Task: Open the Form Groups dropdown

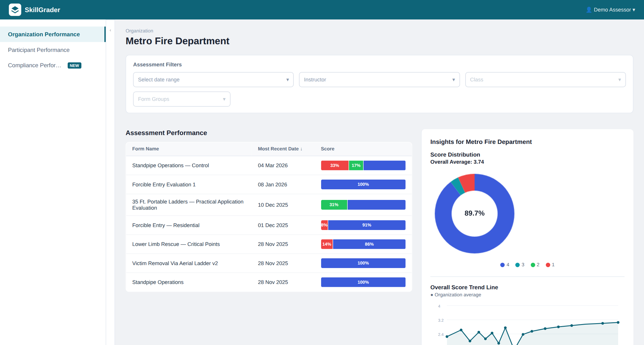Action: pos(181,99)
